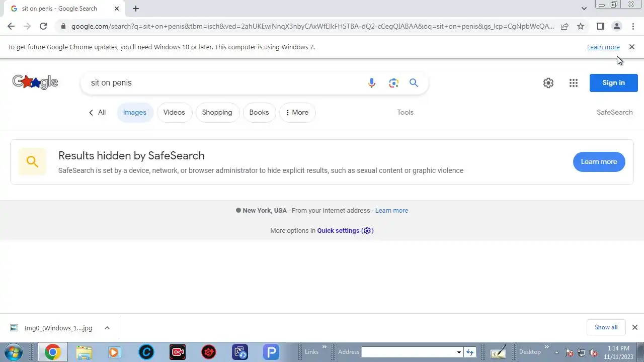This screenshot has height=362, width=644.
Task: Click Show all downloads button
Action: (606, 327)
